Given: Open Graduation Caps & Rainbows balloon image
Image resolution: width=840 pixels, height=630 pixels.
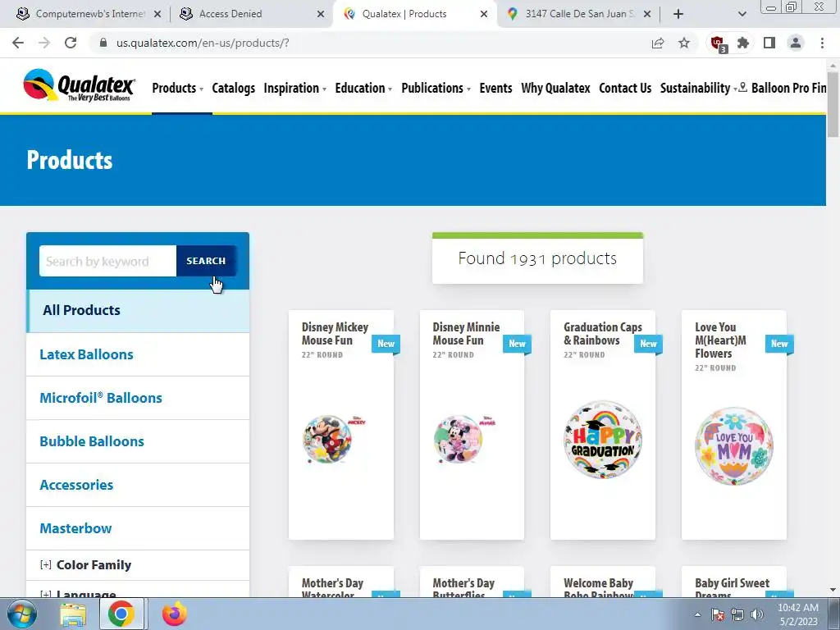Looking at the screenshot, I should [x=603, y=440].
